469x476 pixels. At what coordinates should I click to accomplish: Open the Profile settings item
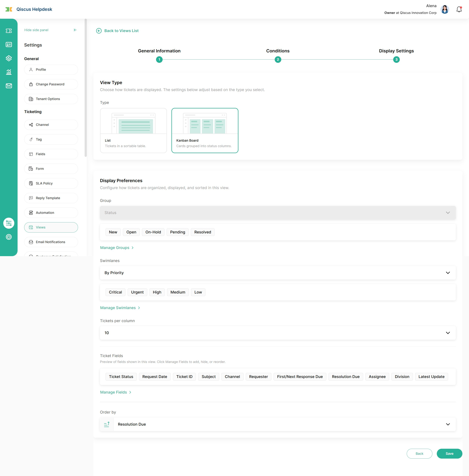(51, 70)
